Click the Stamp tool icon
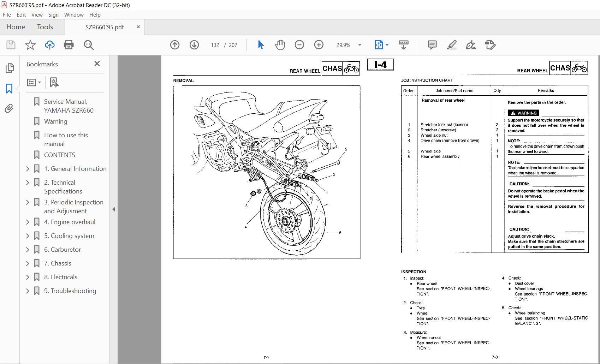This screenshot has width=600, height=364. 490,45
